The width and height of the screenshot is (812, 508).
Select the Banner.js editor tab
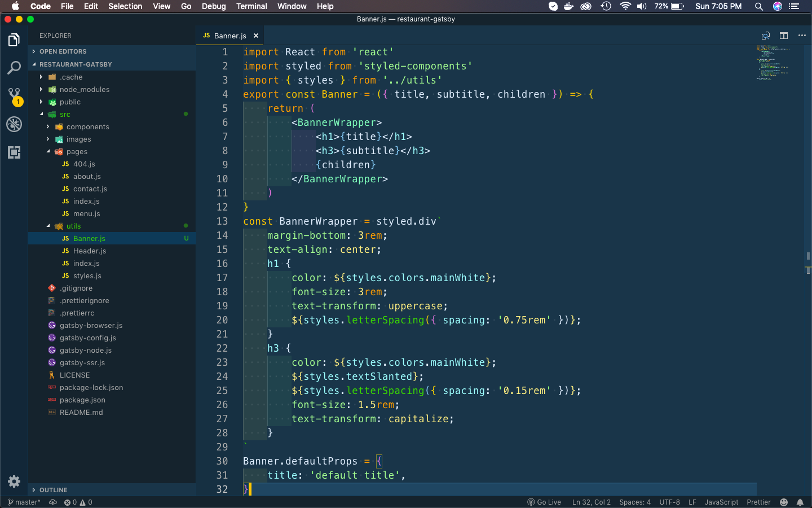click(x=230, y=36)
